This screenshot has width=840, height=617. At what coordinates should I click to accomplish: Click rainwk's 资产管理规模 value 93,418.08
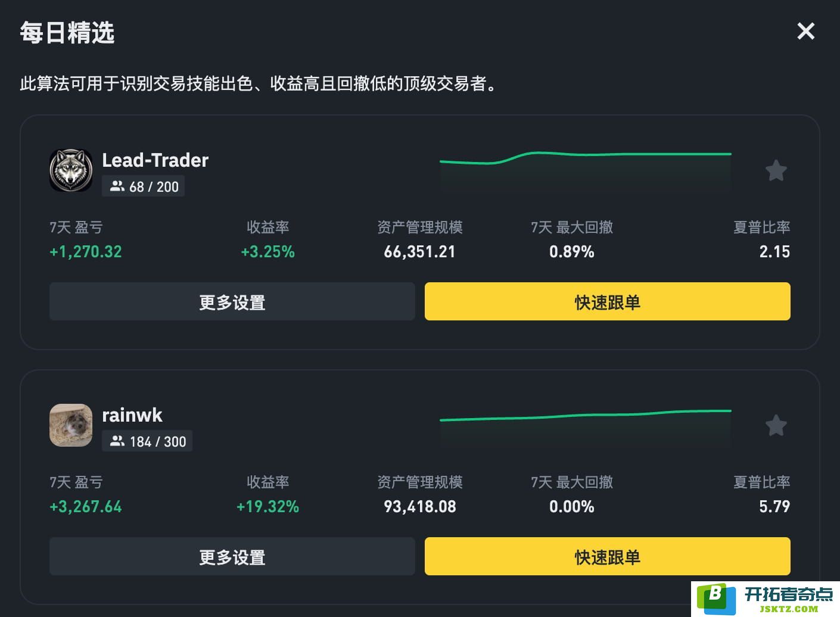419,507
